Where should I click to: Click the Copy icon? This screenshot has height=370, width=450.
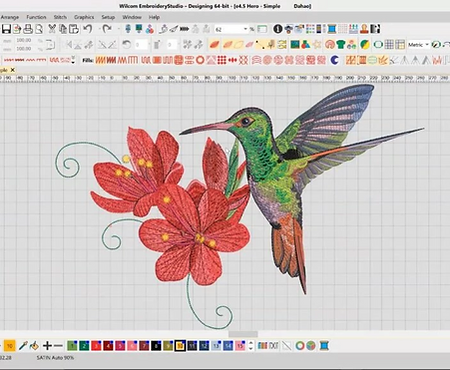[x=62, y=29]
